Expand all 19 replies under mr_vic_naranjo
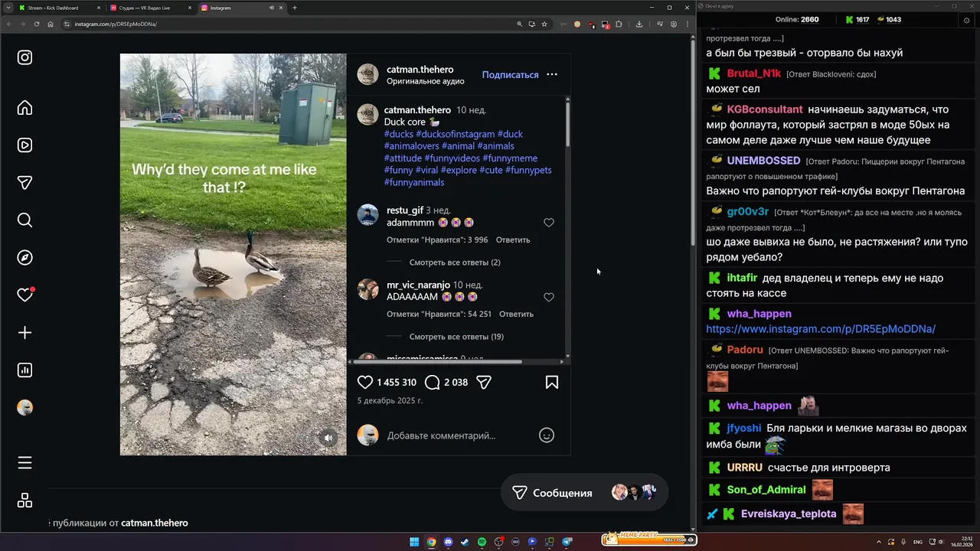Image resolution: width=980 pixels, height=551 pixels. pyautogui.click(x=456, y=337)
